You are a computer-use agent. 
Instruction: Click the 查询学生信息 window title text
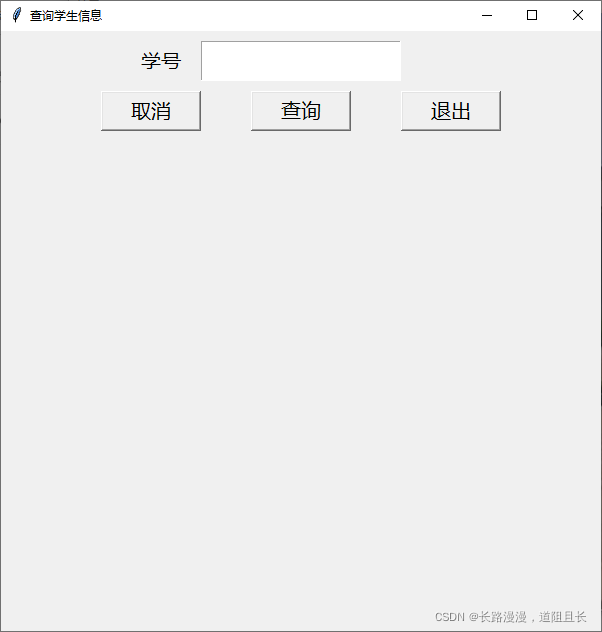66,16
